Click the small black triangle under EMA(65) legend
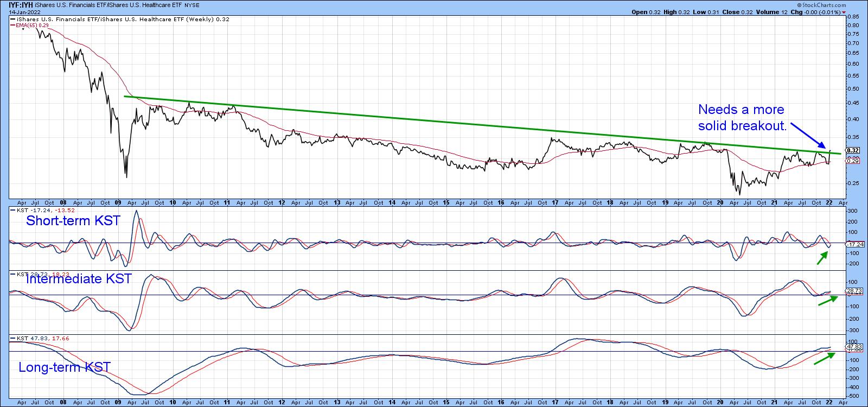This screenshot has height=407, width=868. point(23,30)
